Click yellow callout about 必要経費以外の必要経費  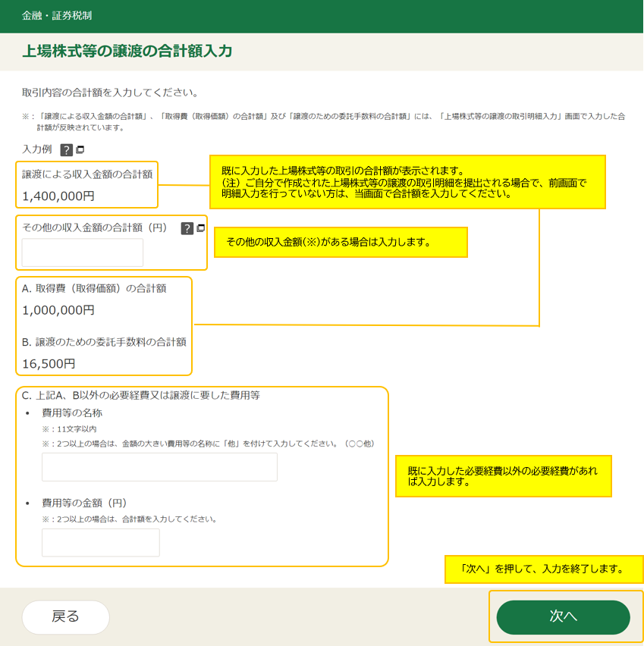pos(504,475)
